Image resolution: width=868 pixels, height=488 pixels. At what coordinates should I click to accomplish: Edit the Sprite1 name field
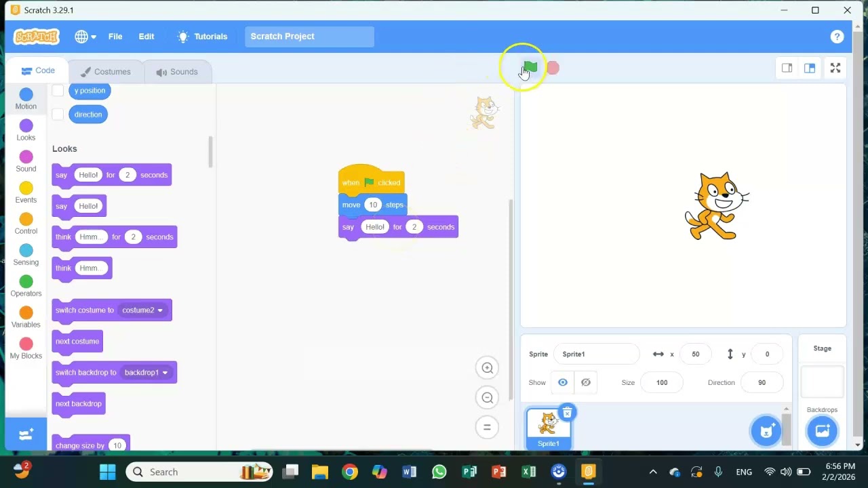tap(597, 354)
